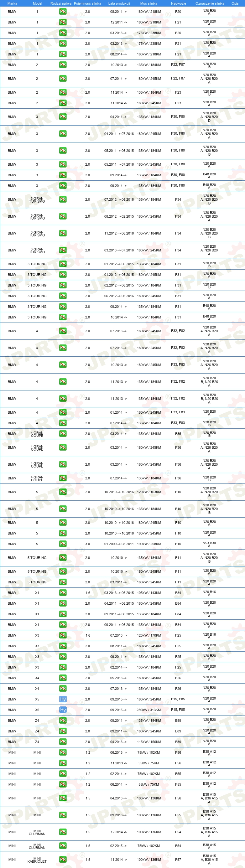Click fuel icon for BMW 1 F20 03.2013 175kW
The width and height of the screenshot is (245, 868).
[x=63, y=33]
